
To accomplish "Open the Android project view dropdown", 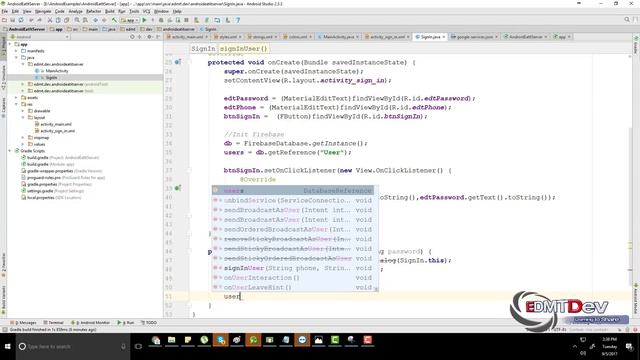I will [40, 37].
